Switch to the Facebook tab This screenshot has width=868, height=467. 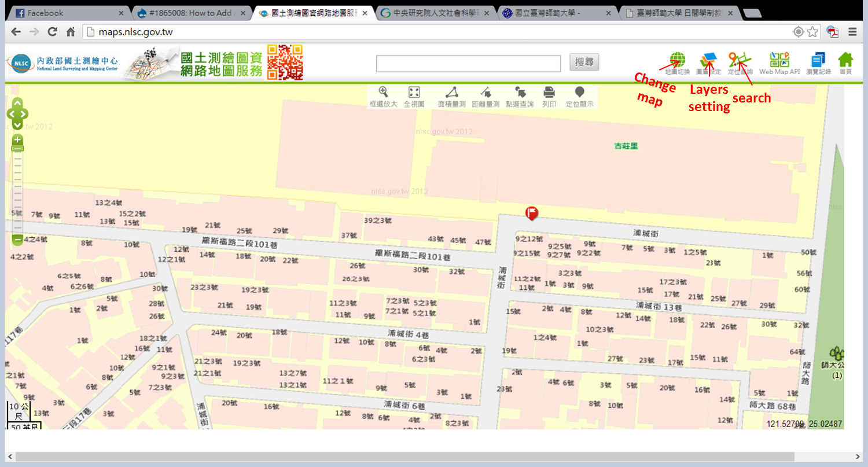click(x=69, y=13)
